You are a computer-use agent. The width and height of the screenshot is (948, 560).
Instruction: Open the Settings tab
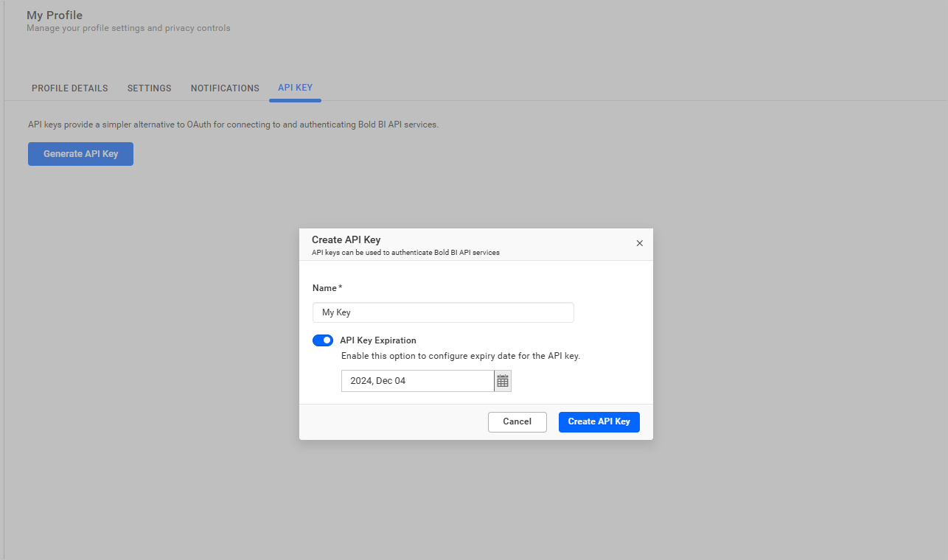[149, 88]
